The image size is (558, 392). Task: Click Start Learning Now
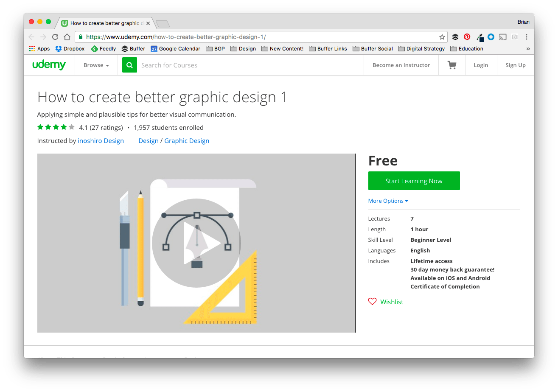coord(414,181)
